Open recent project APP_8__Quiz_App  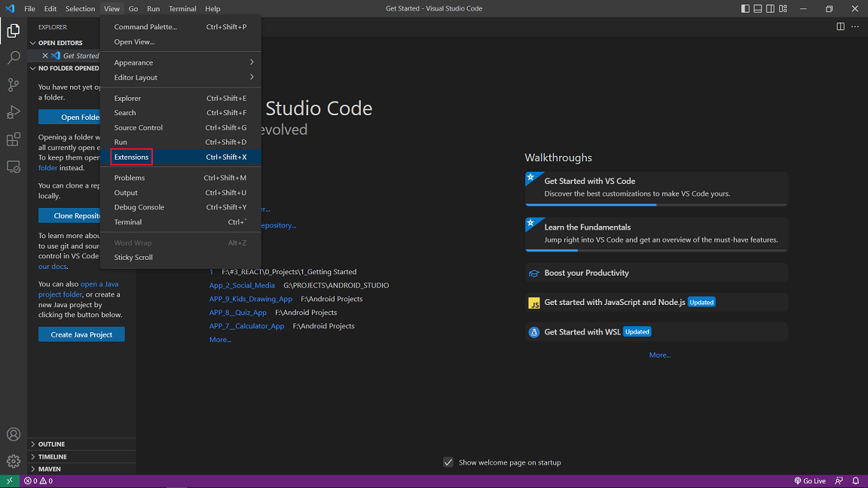click(238, 312)
